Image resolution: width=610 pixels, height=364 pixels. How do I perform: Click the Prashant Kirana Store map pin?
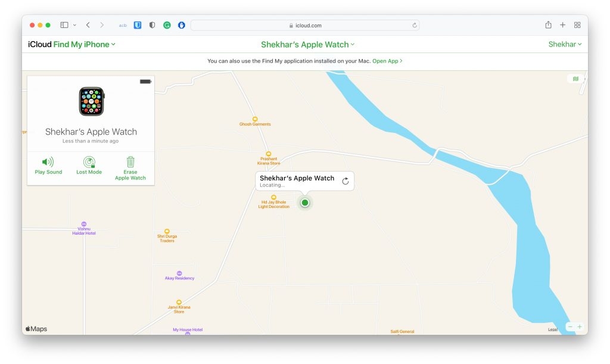click(269, 154)
